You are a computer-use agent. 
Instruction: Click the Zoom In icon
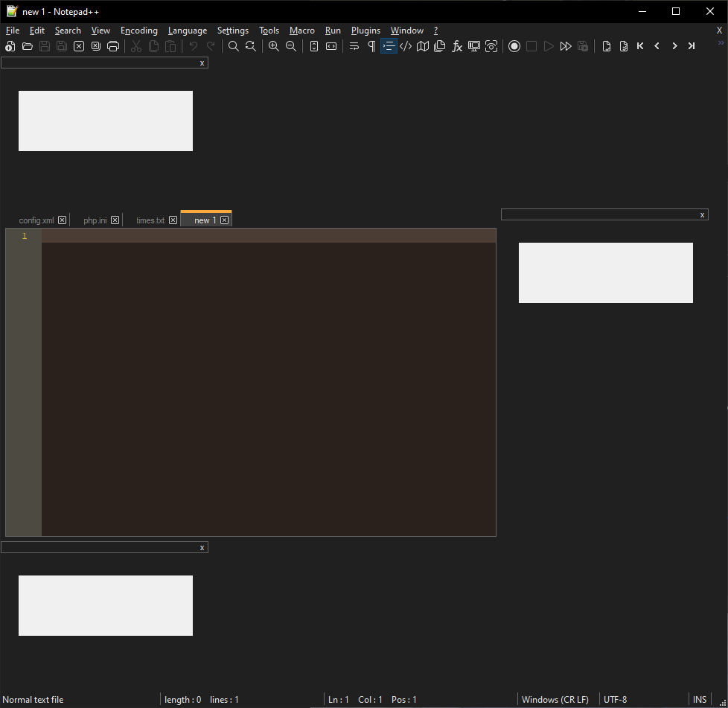[x=274, y=46]
